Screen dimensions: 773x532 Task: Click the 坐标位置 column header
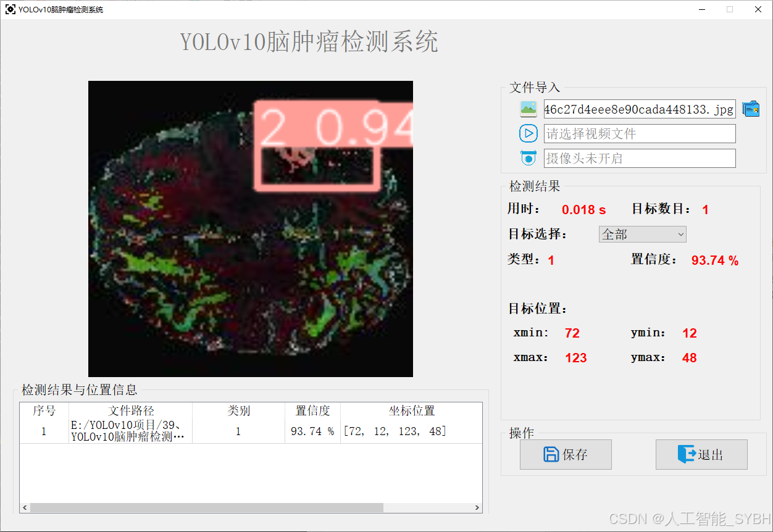point(411,411)
